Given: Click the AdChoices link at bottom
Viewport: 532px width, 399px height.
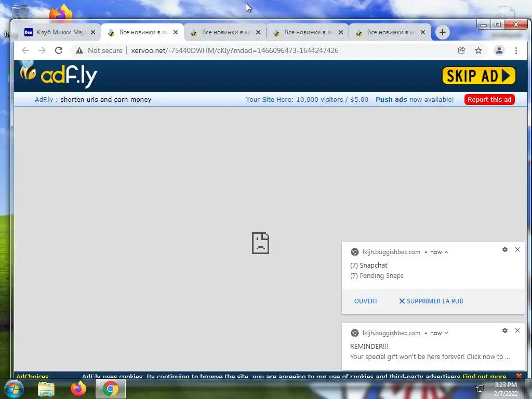Looking at the screenshot, I should pos(32,376).
